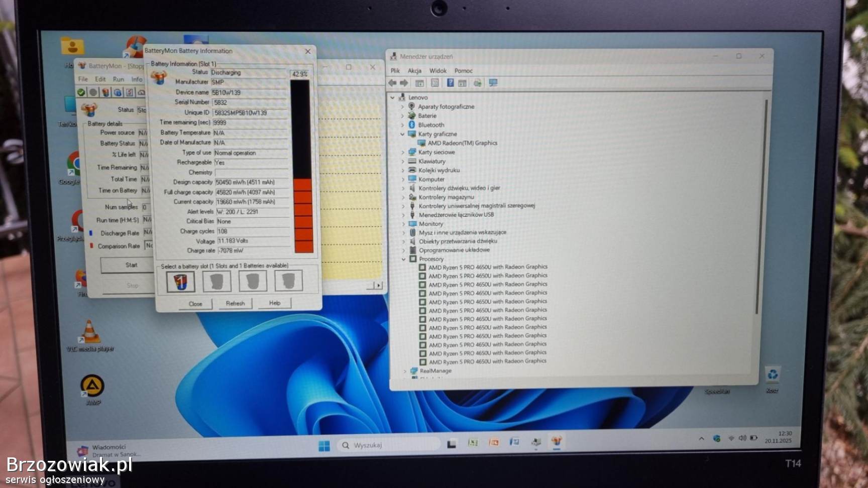868x488 pixels.
Task: Open the Edit menu in BatteryMon
Action: pyautogui.click(x=100, y=79)
